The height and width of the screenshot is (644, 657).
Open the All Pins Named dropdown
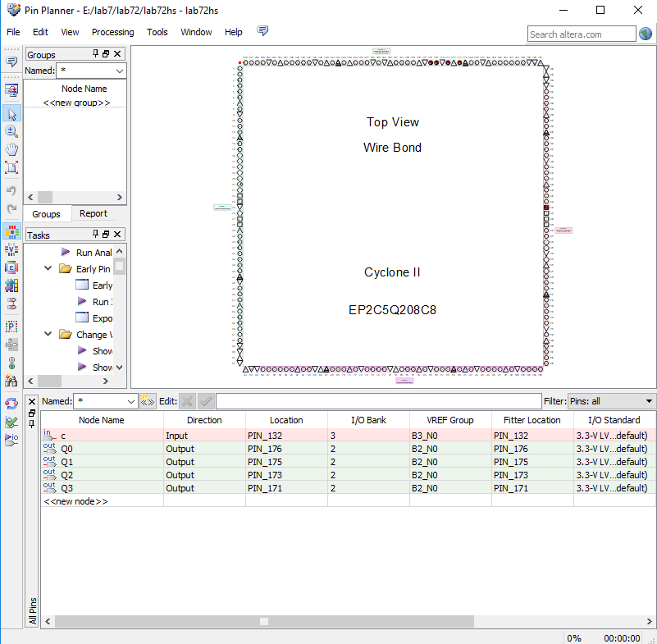click(130, 401)
